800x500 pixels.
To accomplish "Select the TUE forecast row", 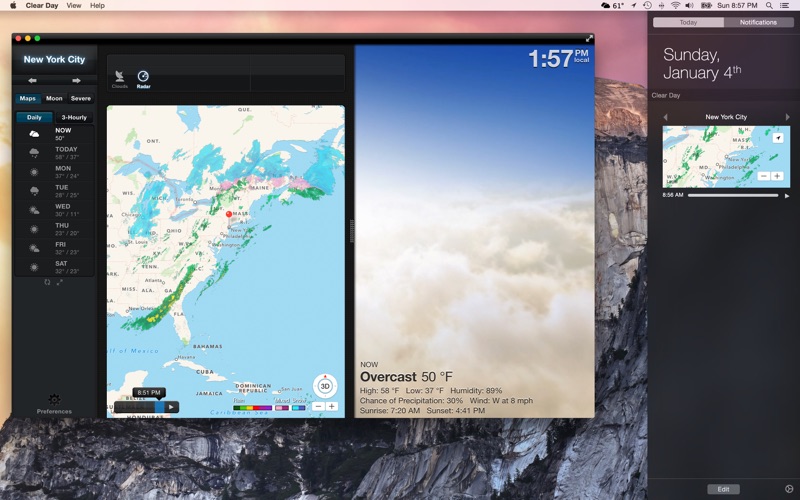I will [x=54, y=191].
